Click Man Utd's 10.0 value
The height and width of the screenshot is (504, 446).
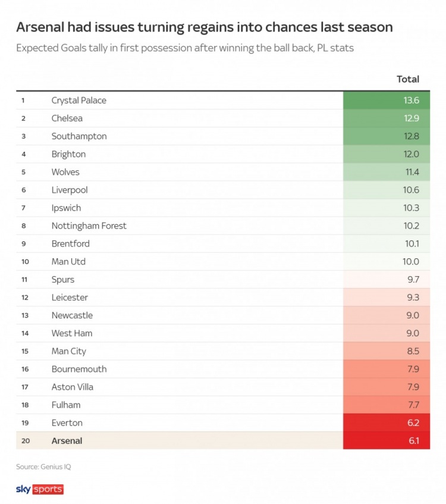click(x=387, y=262)
